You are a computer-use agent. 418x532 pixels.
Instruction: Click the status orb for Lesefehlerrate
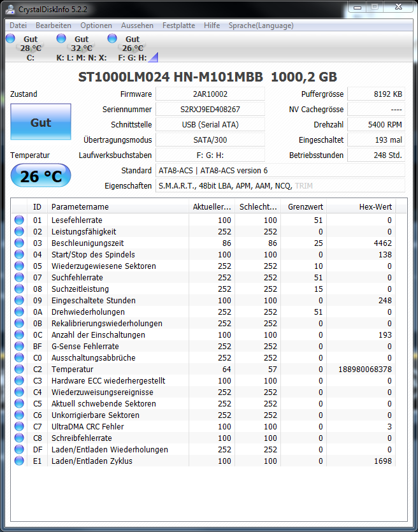[19, 220]
